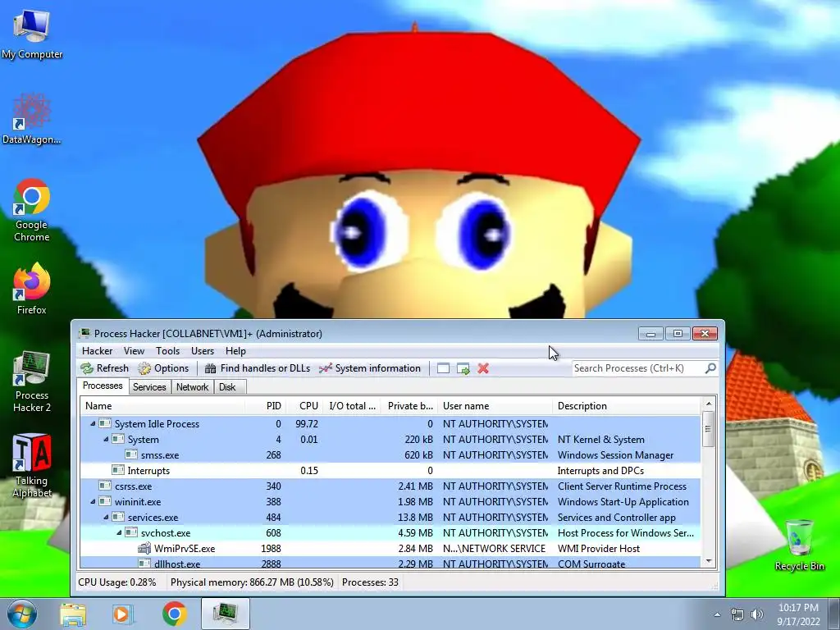The height and width of the screenshot is (630, 840).
Task: Sort by the PID column header
Action: (x=265, y=406)
